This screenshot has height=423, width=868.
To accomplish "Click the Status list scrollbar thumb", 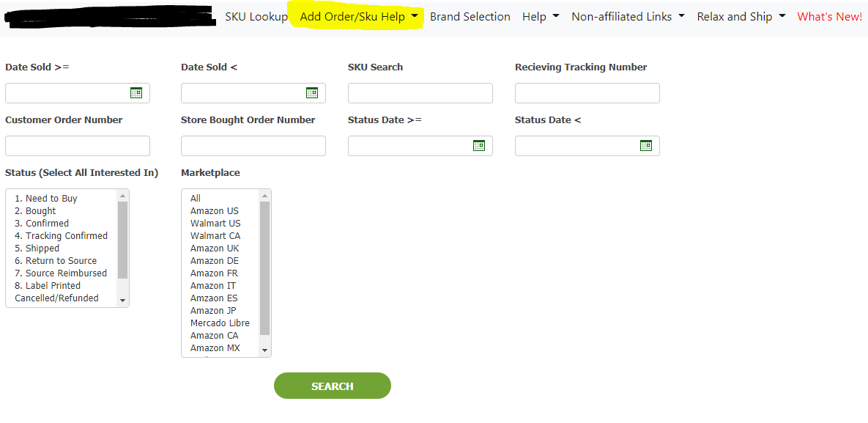I will coord(123,240).
